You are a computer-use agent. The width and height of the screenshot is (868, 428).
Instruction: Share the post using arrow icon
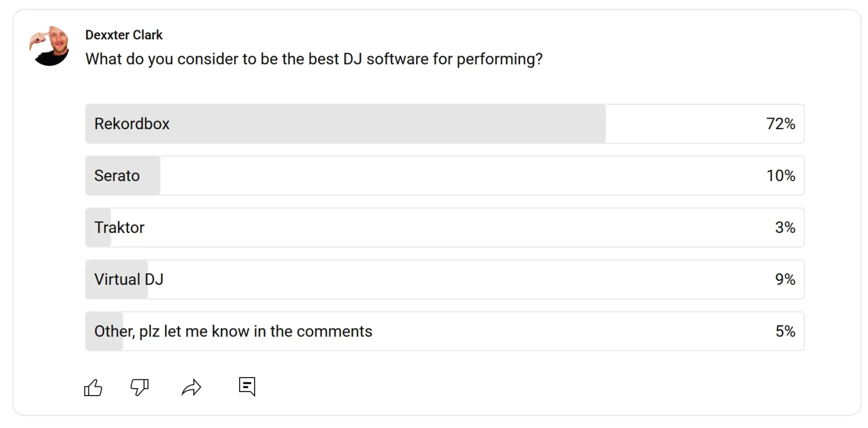click(192, 387)
